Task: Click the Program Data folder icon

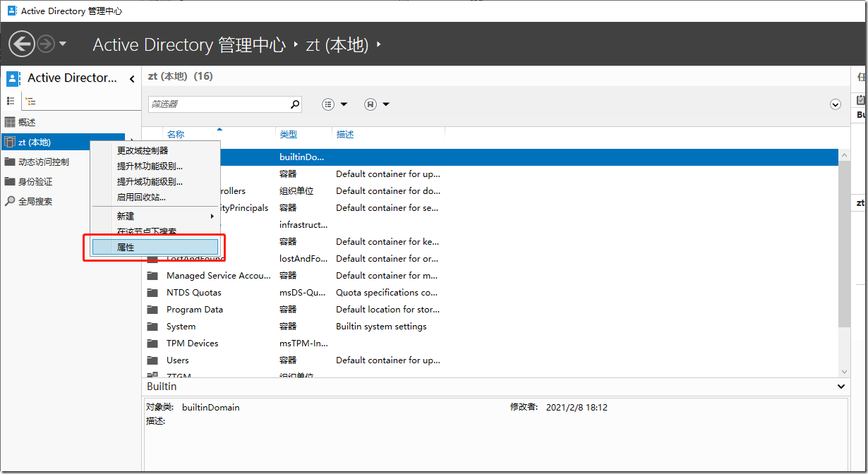Action: [x=152, y=310]
